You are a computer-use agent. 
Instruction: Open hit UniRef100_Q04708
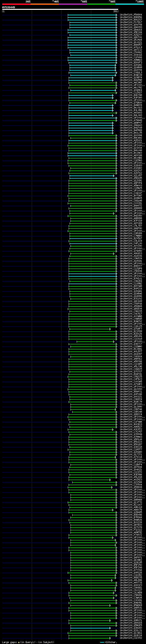[131, 25]
